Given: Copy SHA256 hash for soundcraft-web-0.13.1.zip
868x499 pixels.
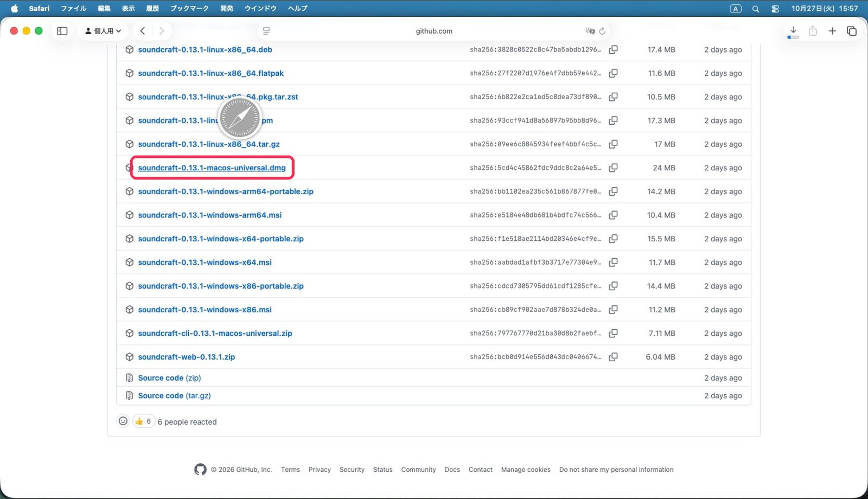Looking at the screenshot, I should tap(613, 357).
